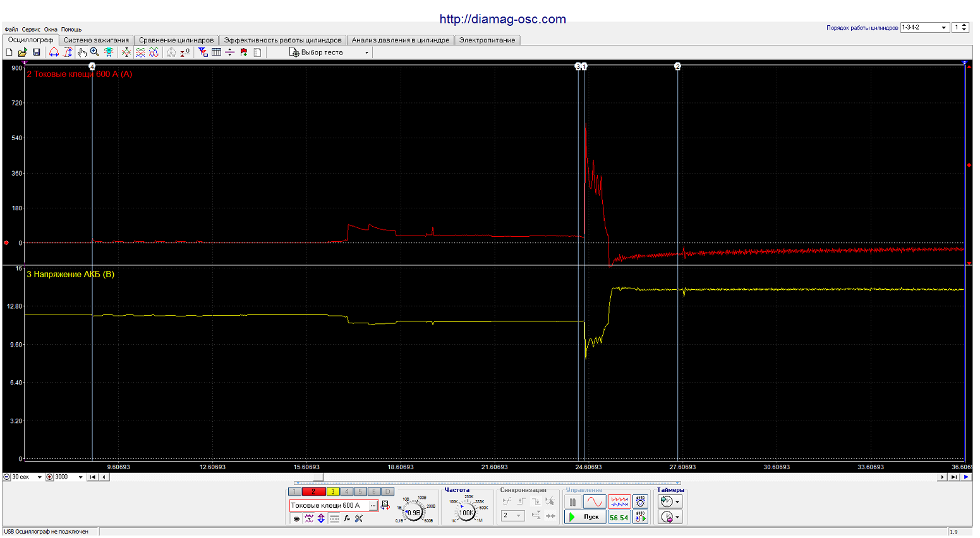The height and width of the screenshot is (538, 980).
Task: Select channel 5 button
Action: tap(360, 491)
